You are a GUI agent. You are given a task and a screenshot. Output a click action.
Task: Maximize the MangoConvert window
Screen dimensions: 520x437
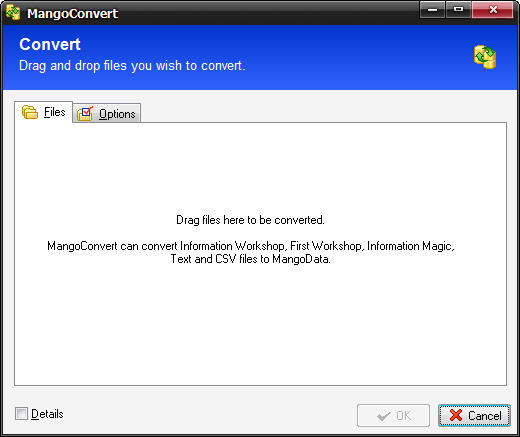pos(458,10)
